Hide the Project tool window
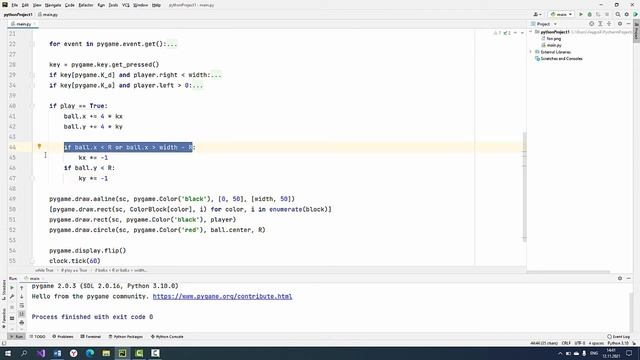The image size is (640, 360). pos(629,24)
